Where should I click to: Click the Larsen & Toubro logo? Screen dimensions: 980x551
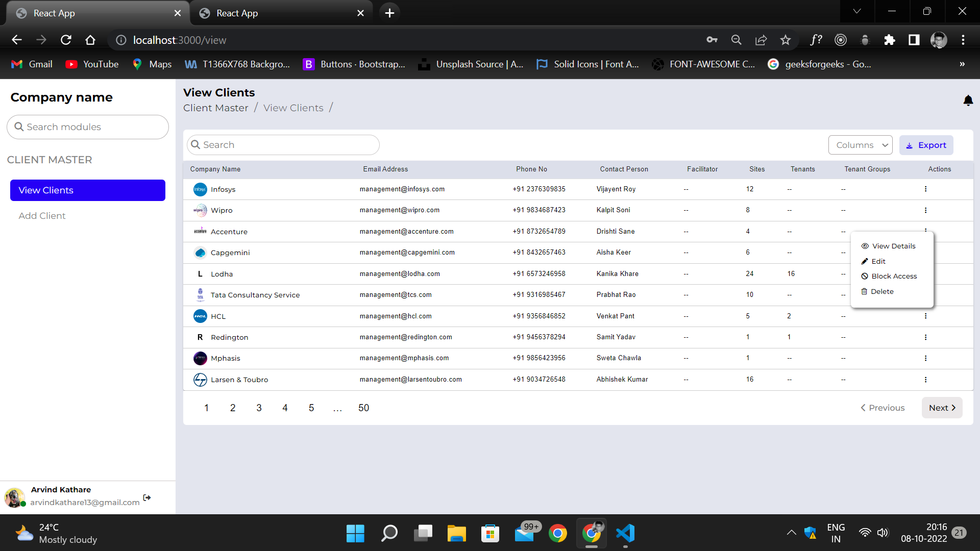pos(200,380)
